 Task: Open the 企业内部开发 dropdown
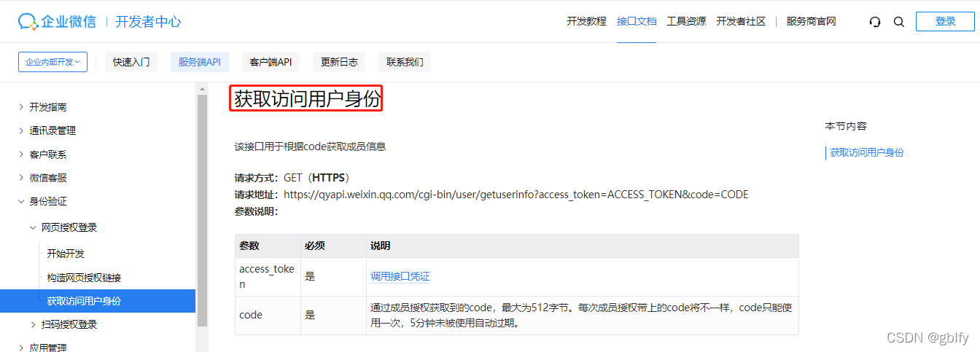52,62
